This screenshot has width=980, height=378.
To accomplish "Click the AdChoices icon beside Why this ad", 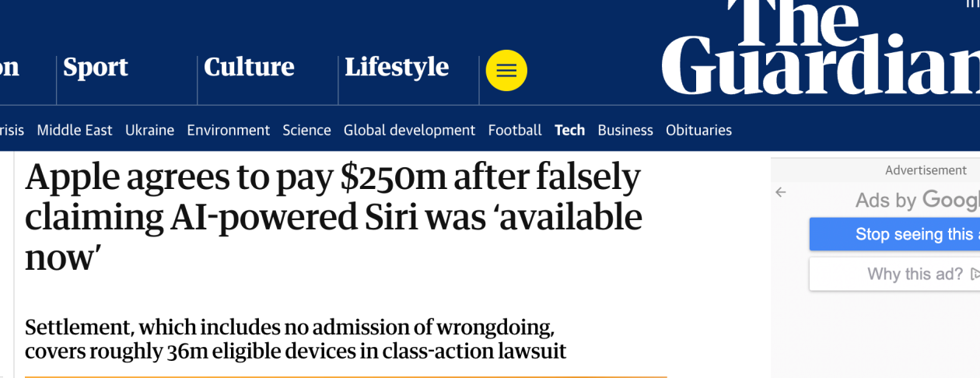I will [x=975, y=274].
